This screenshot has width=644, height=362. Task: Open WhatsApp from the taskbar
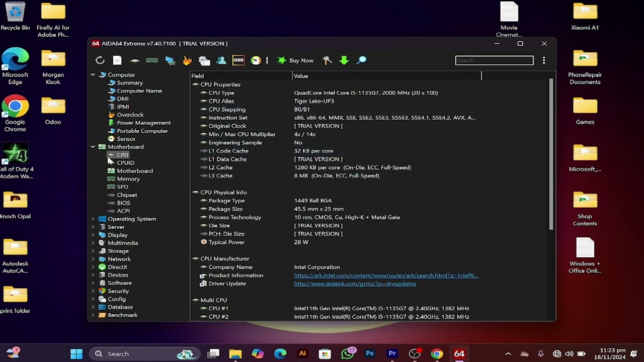click(348, 354)
